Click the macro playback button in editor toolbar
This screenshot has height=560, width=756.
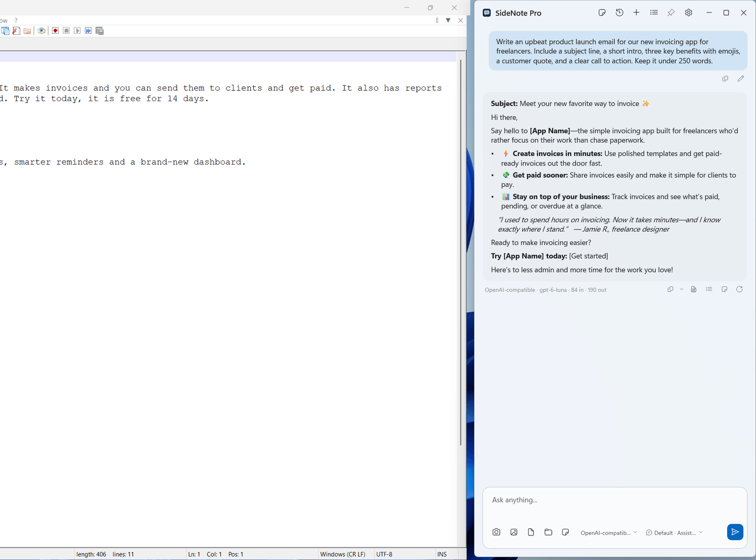[x=77, y=31]
